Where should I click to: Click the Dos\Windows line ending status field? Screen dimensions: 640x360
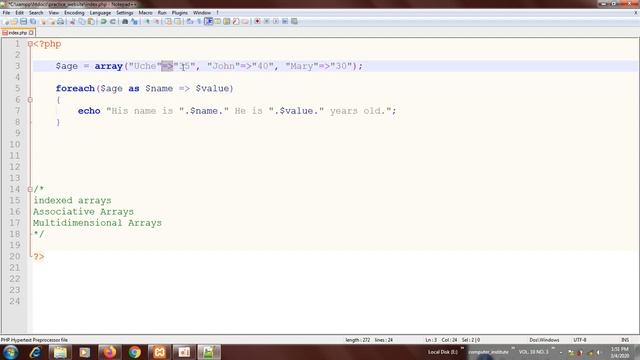tap(544, 340)
